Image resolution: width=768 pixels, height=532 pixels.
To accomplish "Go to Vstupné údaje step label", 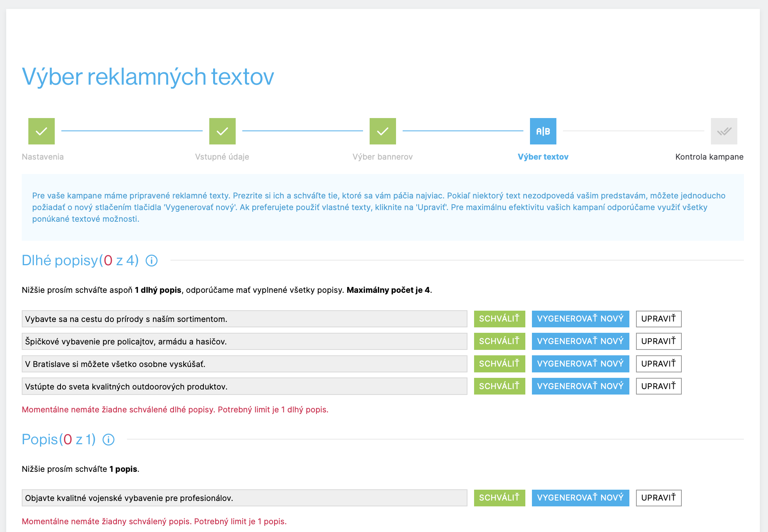I will click(222, 157).
